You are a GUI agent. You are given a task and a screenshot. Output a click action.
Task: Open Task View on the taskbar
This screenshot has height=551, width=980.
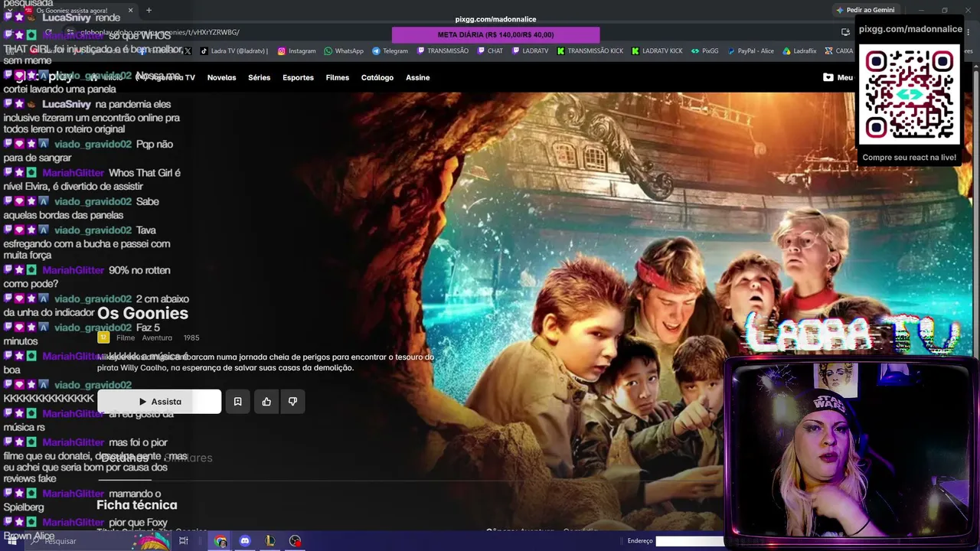pos(184,541)
